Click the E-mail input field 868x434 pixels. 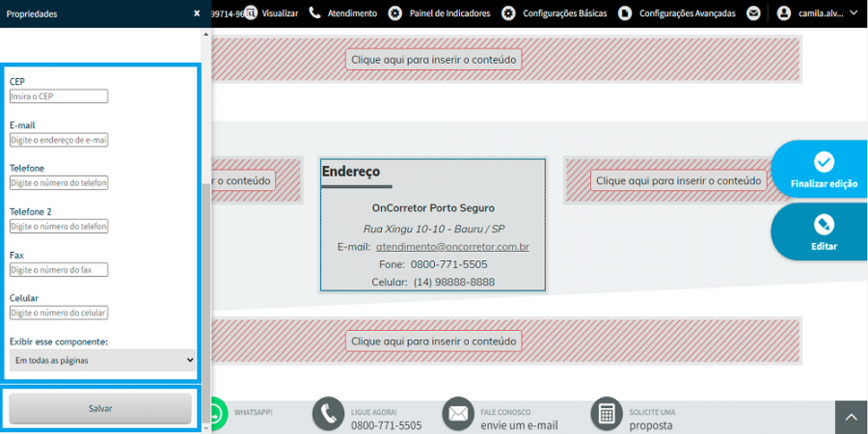tap(59, 141)
